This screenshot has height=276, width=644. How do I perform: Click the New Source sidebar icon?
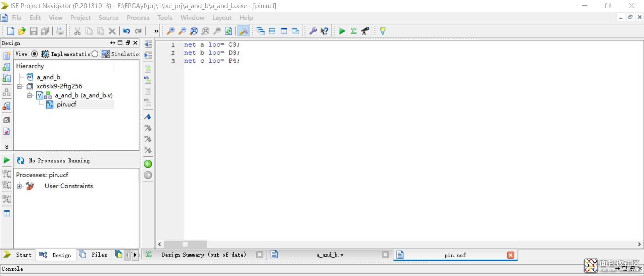[x=6, y=55]
